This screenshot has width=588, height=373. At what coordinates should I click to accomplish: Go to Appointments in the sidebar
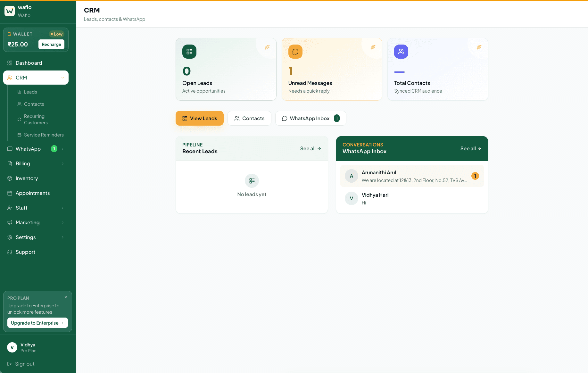coord(36,193)
